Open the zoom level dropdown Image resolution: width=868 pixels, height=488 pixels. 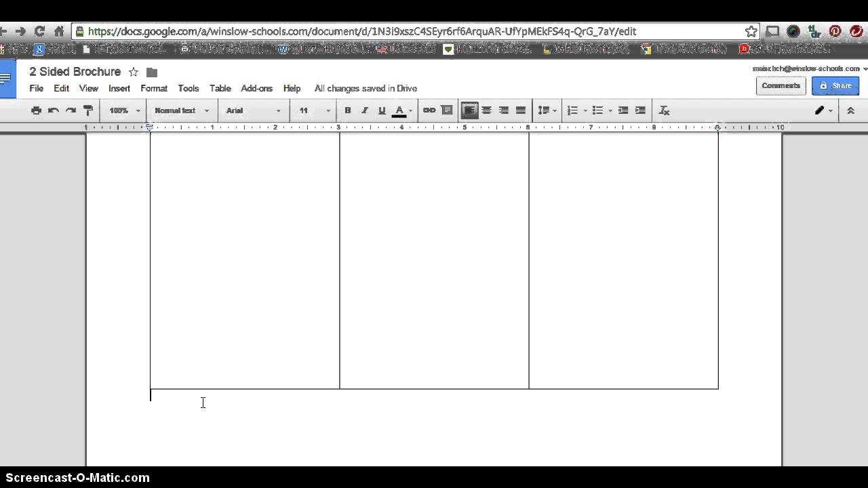[122, 110]
